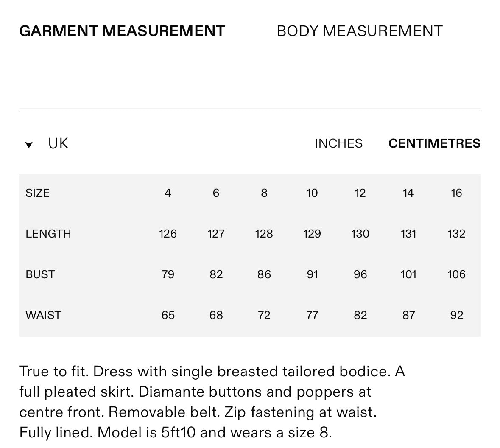Switch measurement units to Inches
500x448 pixels.
338,144
